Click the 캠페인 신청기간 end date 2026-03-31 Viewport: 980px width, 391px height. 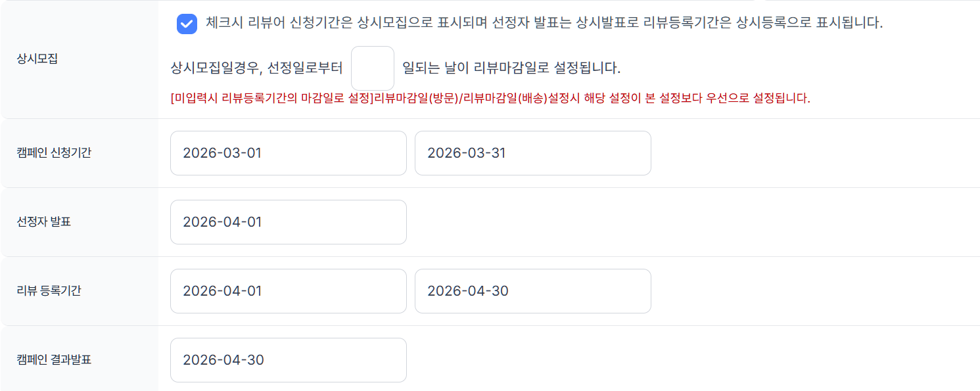click(x=532, y=153)
